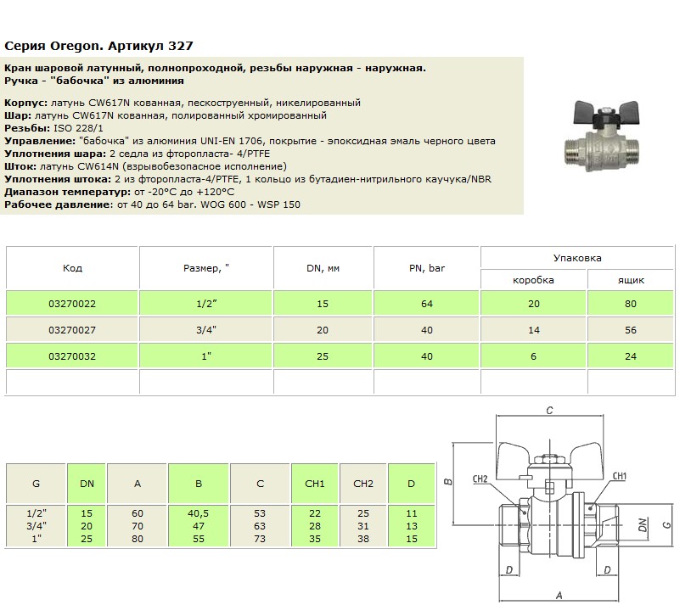Select product code 03270032
Screen dimensions: 691x616
click(x=73, y=357)
